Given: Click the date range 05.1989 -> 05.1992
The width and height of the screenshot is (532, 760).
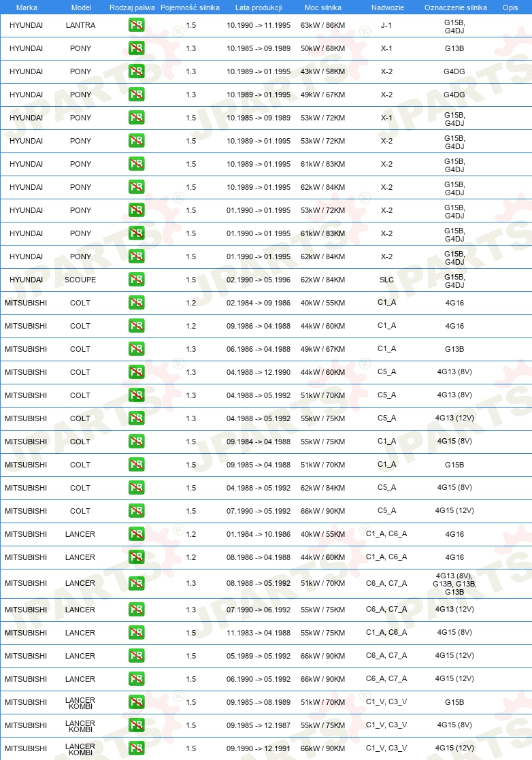Looking at the screenshot, I should tap(259, 656).
